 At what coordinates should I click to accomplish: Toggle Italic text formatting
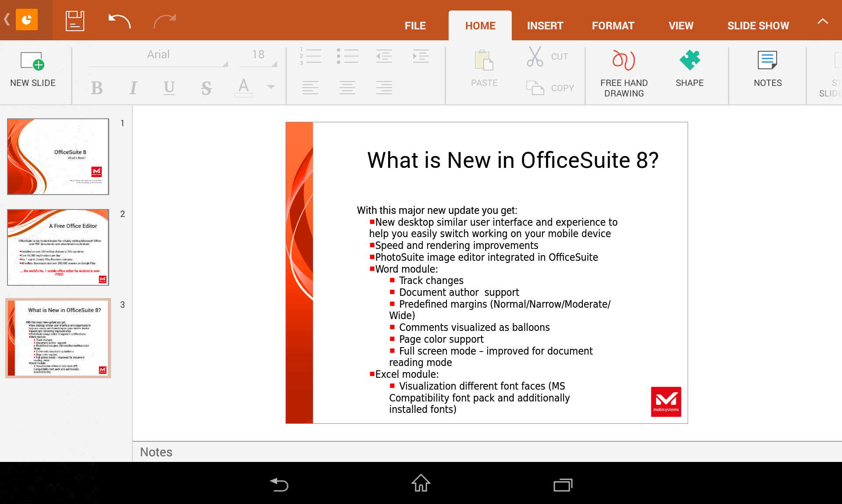(x=133, y=88)
